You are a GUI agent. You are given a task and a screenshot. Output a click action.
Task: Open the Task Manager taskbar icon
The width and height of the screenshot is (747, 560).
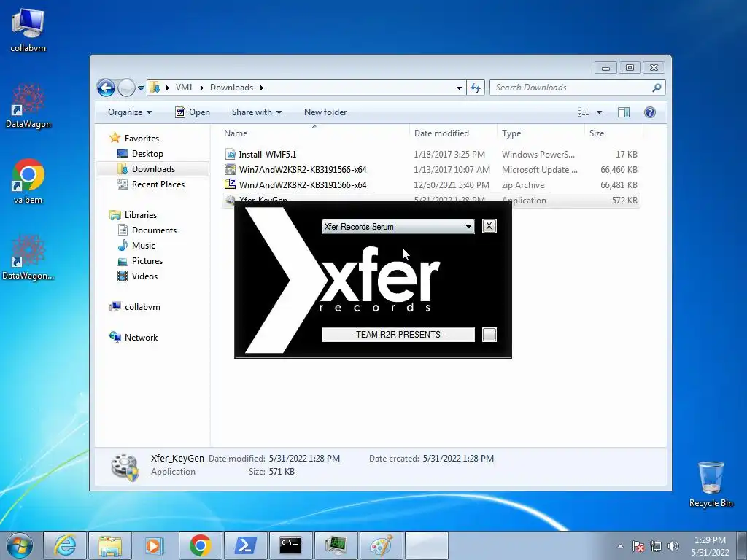pyautogui.click(x=336, y=545)
